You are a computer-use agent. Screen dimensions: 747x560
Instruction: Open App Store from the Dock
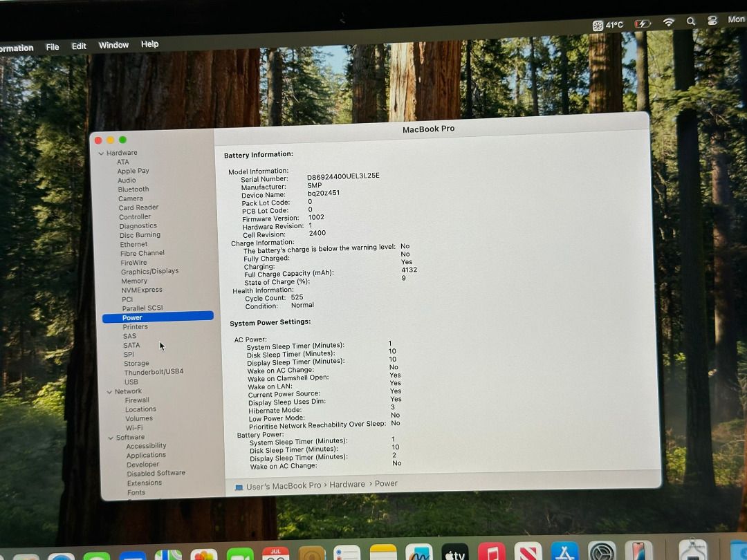(564, 552)
